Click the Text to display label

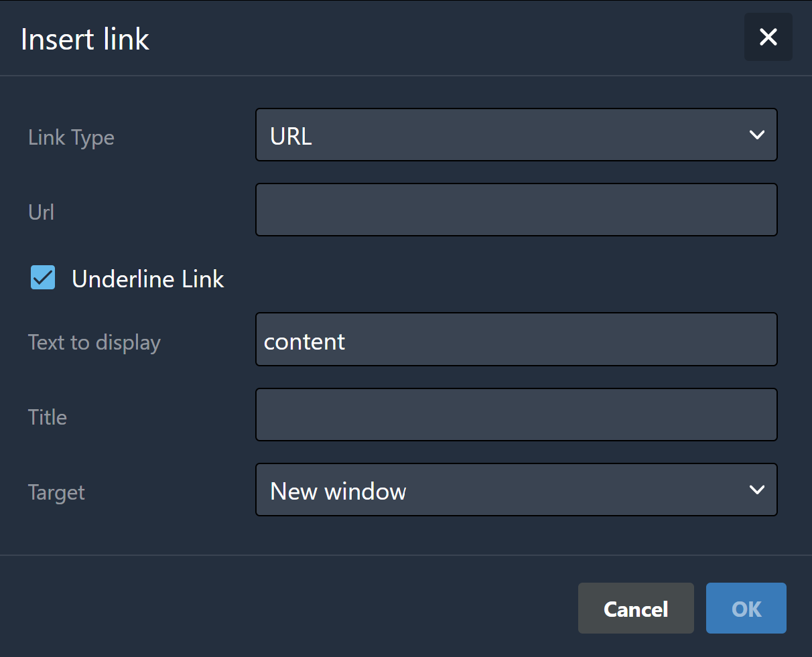pyautogui.click(x=94, y=343)
